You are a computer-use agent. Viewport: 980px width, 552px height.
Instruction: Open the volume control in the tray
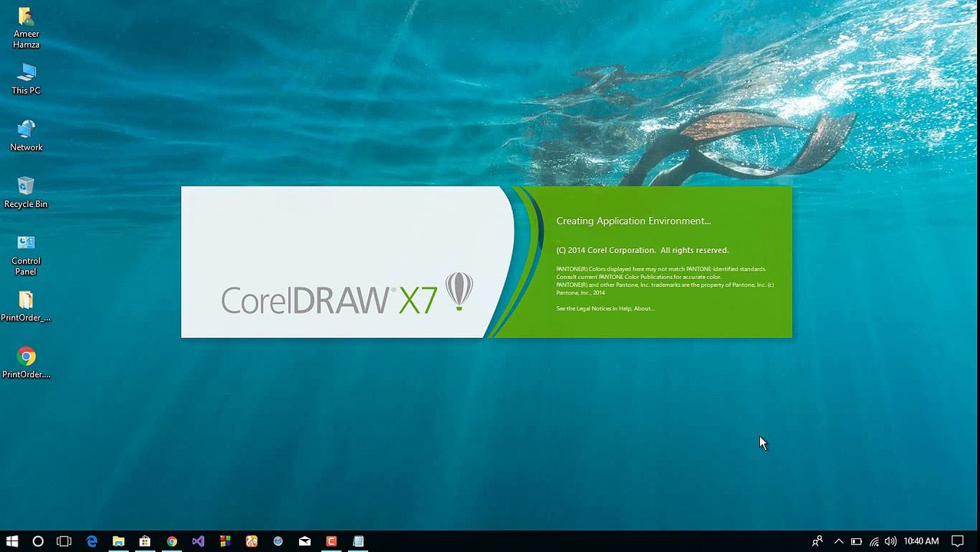tap(890, 541)
